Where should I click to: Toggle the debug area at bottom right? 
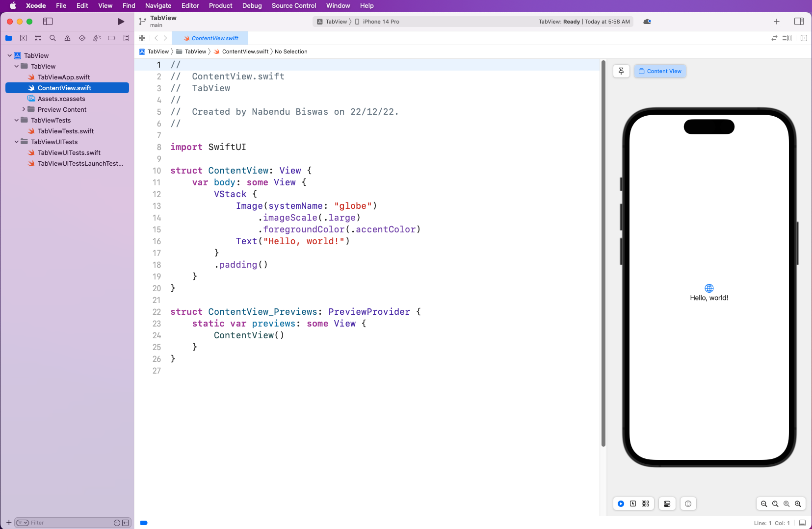pos(802,523)
